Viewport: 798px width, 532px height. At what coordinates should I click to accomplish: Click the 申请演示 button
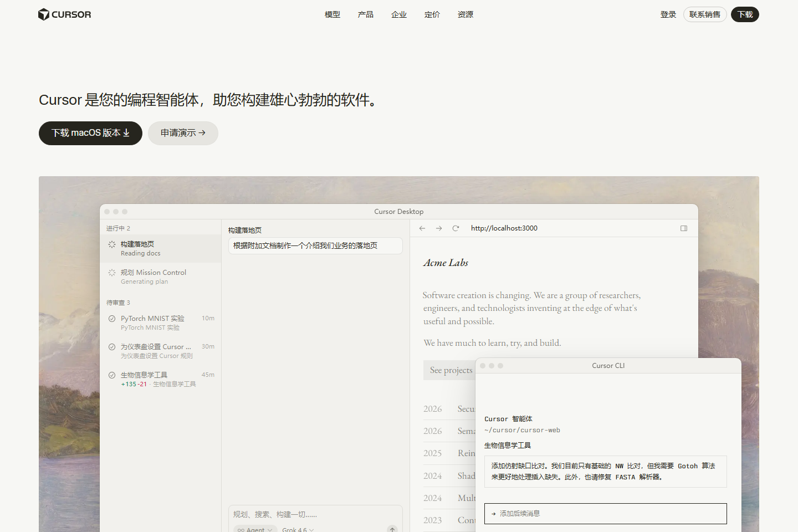click(183, 133)
